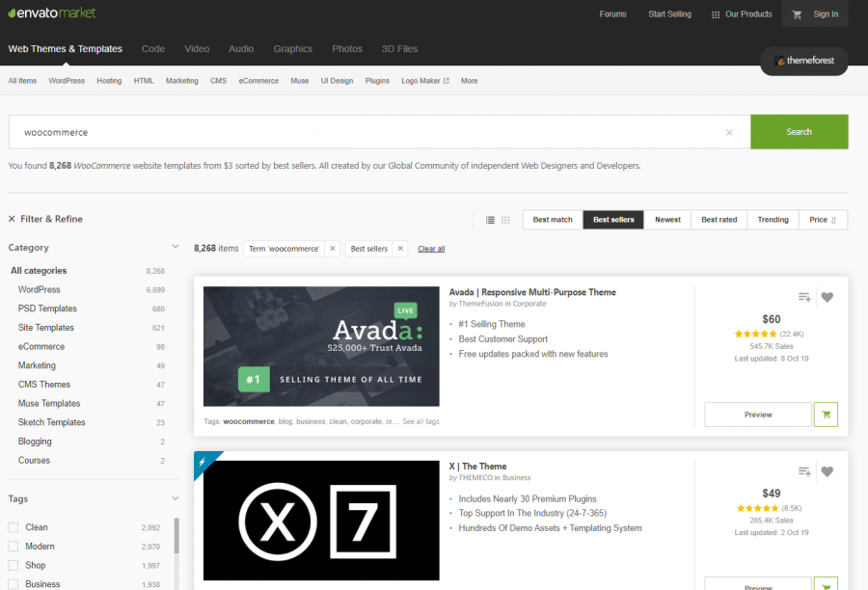Switch results to list view layout

click(490, 220)
